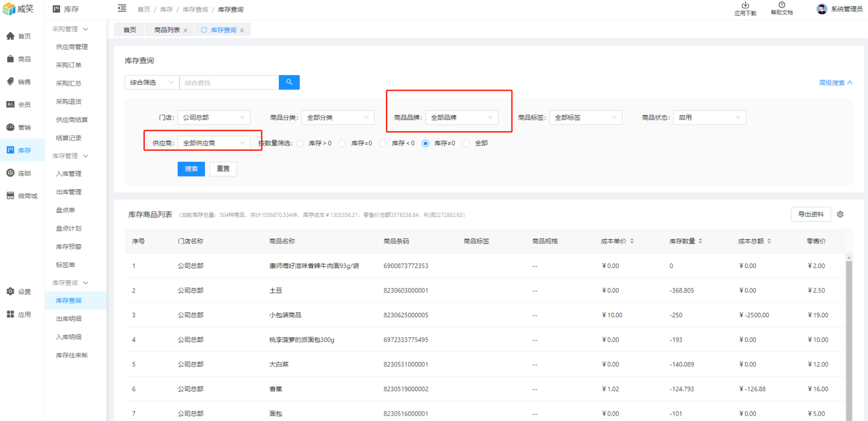868x421 pixels.
Task: Select the 库存=0 radio option
Action: [342, 143]
